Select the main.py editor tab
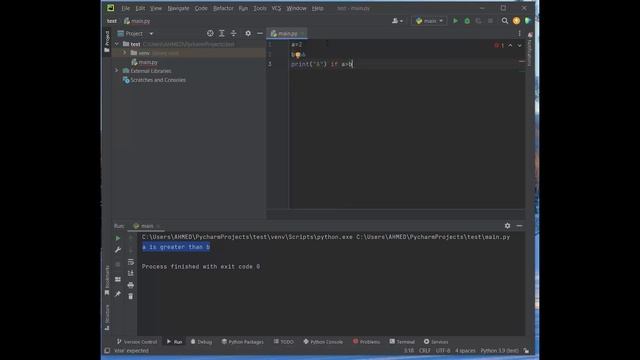This screenshot has width=640, height=360. point(287,33)
